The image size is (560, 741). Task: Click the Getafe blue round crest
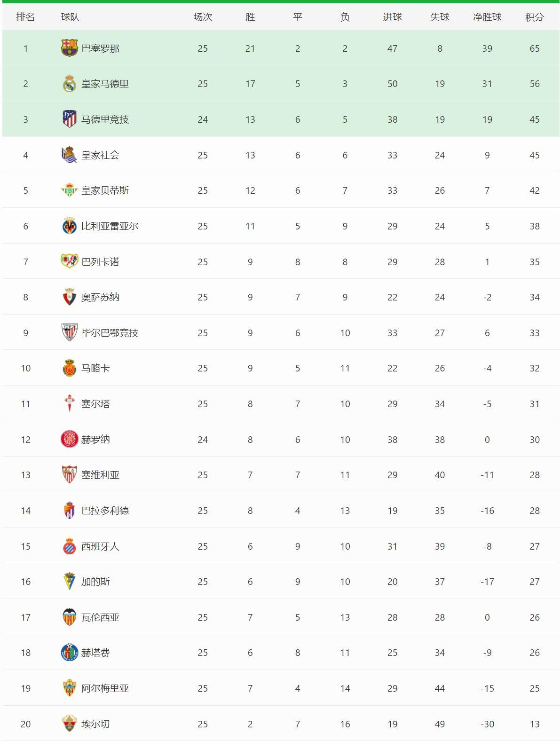tap(70, 653)
